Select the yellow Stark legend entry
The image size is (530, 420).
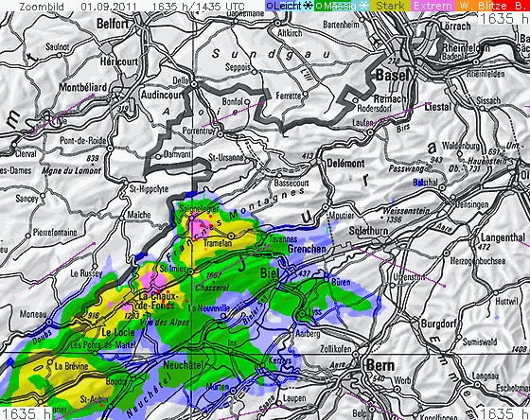click(x=390, y=6)
